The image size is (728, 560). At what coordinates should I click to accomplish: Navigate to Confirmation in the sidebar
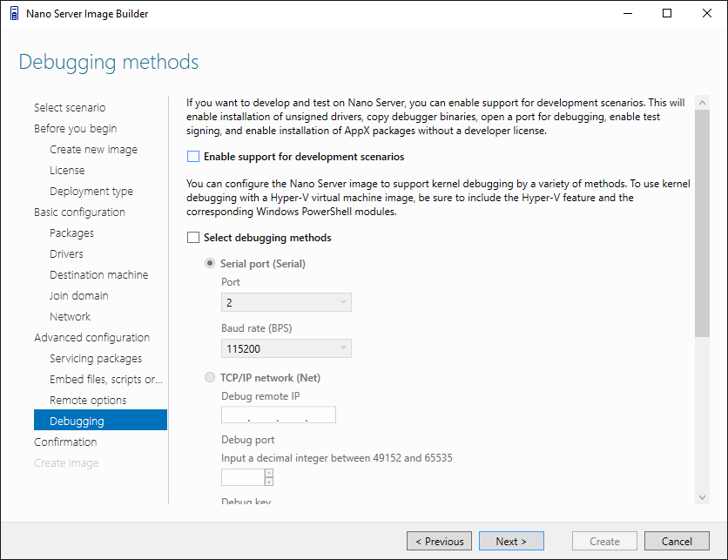[65, 442]
